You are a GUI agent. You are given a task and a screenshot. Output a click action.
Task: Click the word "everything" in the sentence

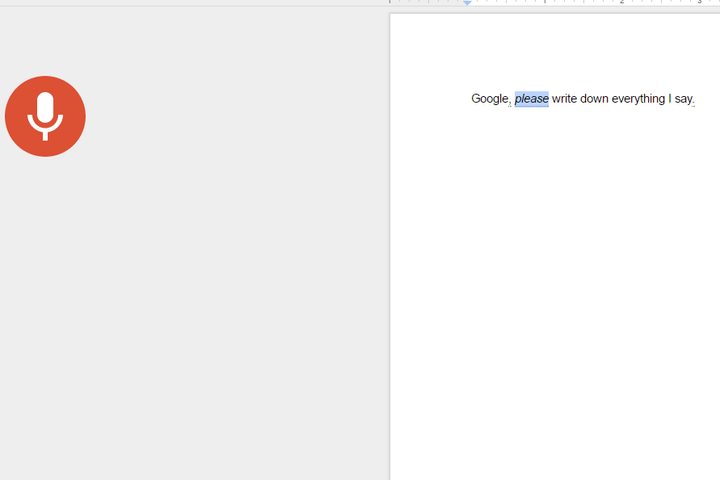coord(638,99)
